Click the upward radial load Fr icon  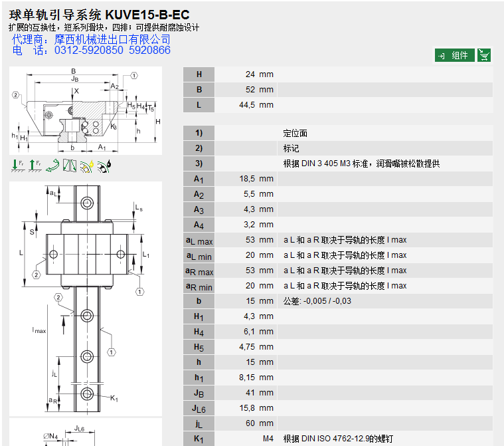click(x=33, y=166)
